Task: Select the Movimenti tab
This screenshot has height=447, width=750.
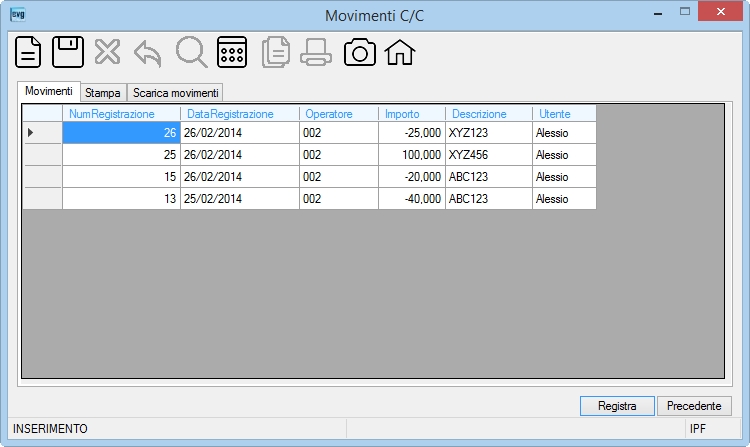Action: coord(49,91)
